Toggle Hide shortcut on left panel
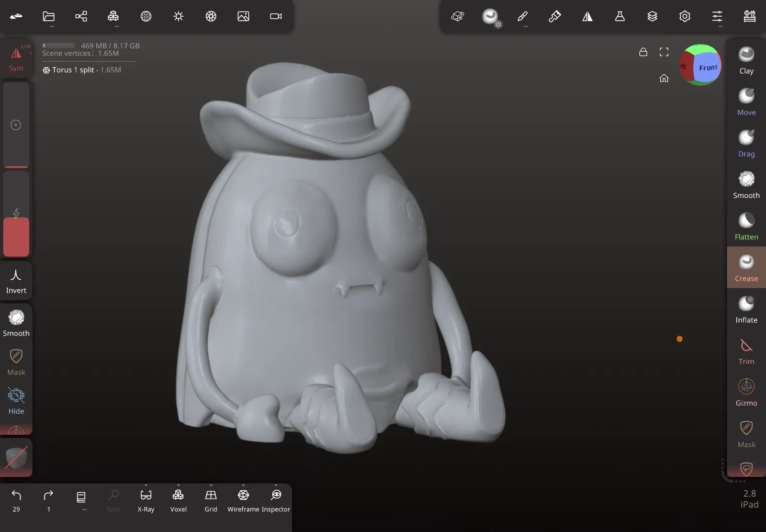Image resolution: width=766 pixels, height=532 pixels. coord(16,401)
